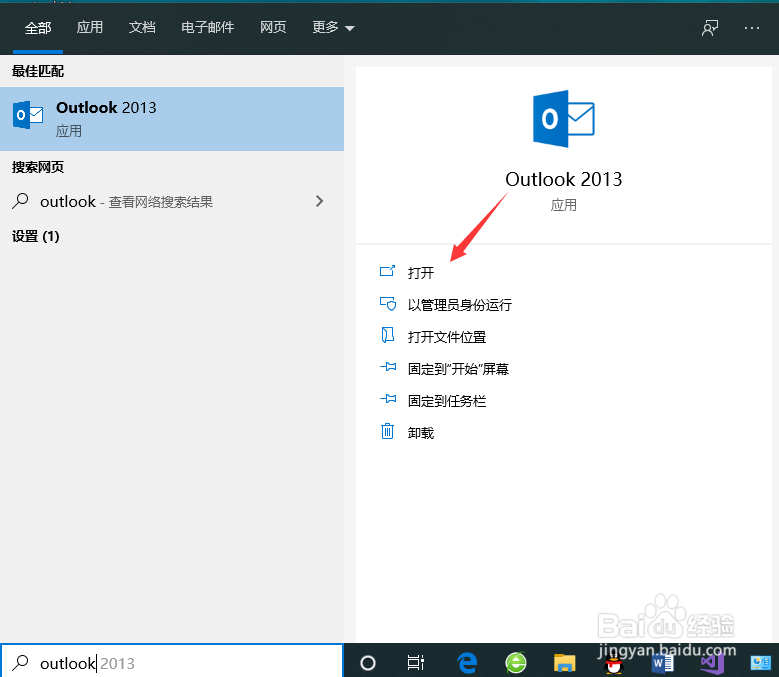Open Task View on taskbar
This screenshot has width=779, height=677.
[x=415, y=663]
